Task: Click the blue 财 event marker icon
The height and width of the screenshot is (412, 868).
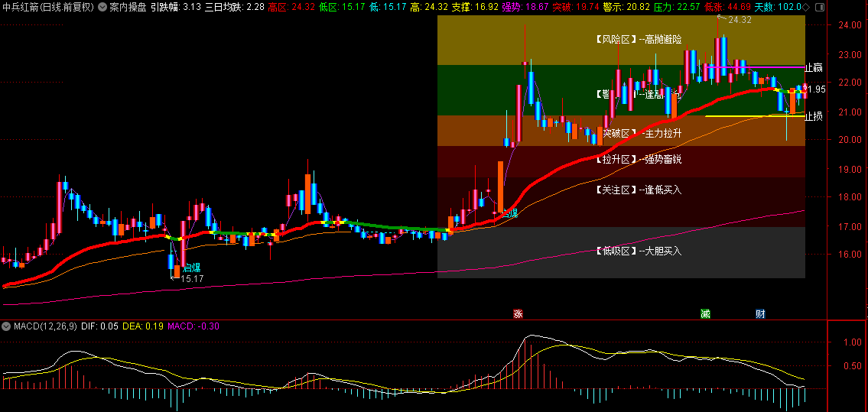Action: coord(761,314)
